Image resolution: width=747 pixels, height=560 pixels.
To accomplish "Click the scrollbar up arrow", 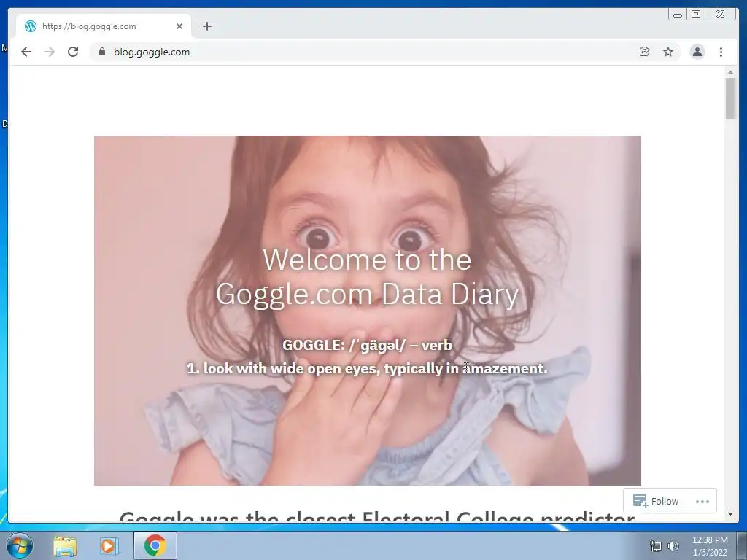I will (730, 72).
